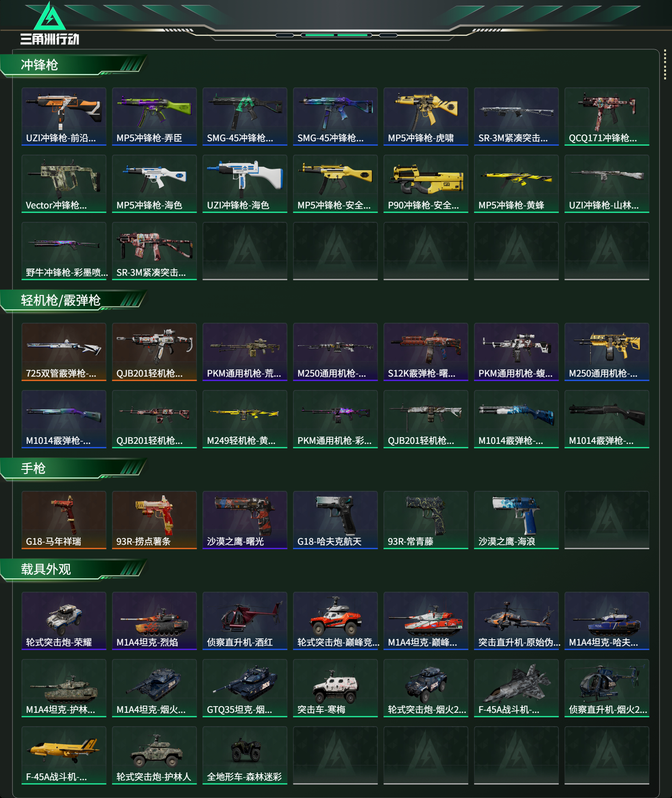Select the M249轻机枪 yellow skin
Image resolution: width=672 pixels, height=798 pixels.
[x=245, y=419]
